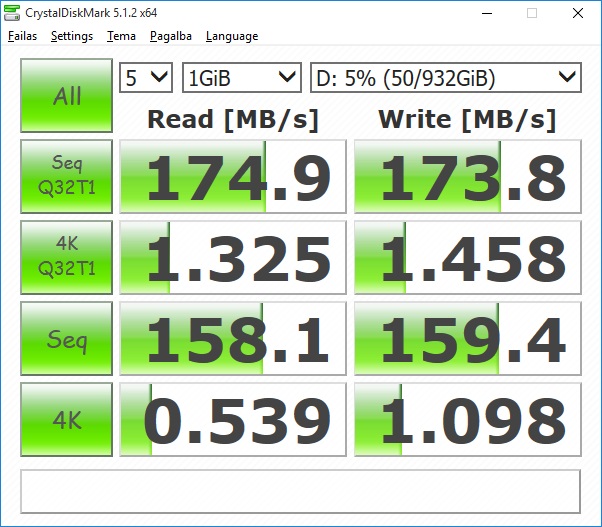
Task: Open the Settings menu
Action: coord(72,36)
